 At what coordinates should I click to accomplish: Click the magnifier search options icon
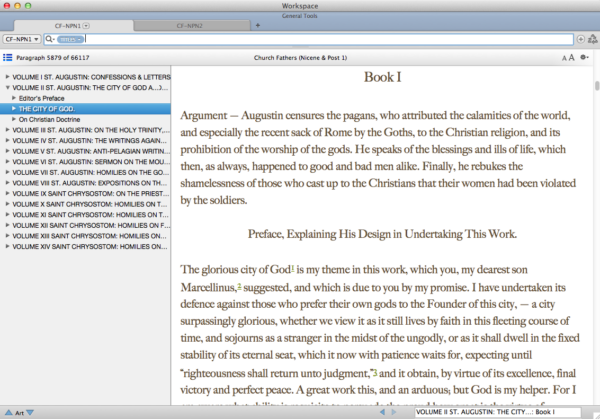tap(49, 39)
